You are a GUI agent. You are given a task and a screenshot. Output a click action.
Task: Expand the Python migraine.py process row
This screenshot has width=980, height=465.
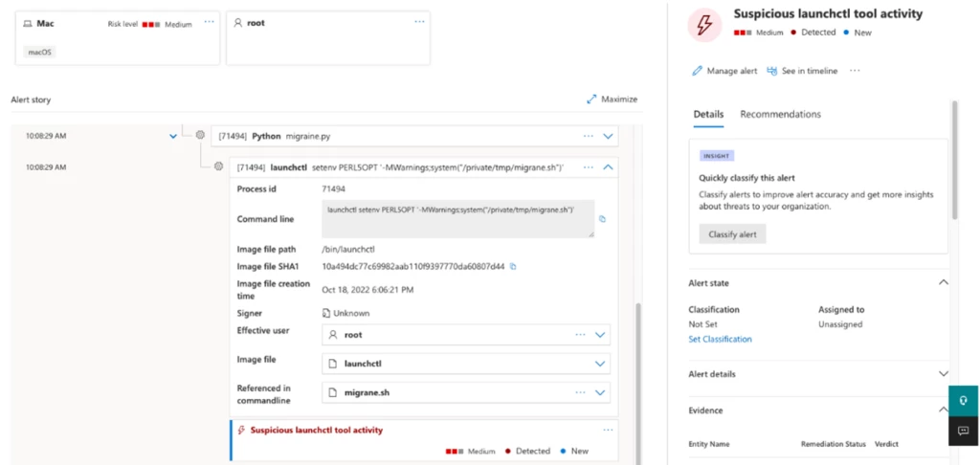[x=608, y=136]
